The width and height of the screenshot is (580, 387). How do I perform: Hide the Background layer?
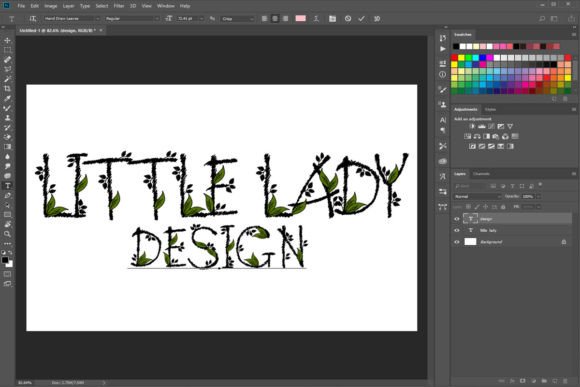(x=457, y=242)
